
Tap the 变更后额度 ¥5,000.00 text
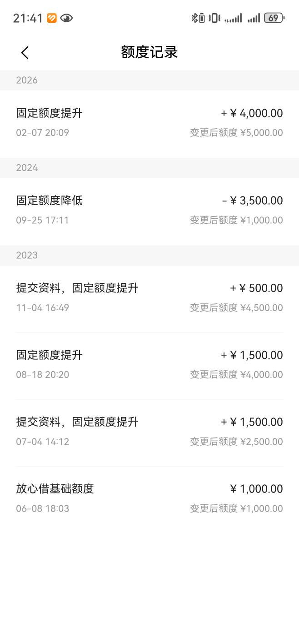pos(236,133)
